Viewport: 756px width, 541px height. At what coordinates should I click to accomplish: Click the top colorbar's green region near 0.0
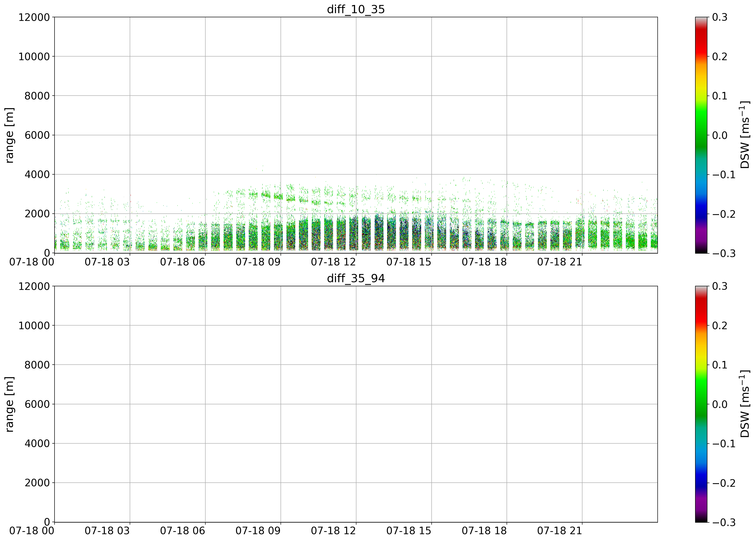pos(701,135)
